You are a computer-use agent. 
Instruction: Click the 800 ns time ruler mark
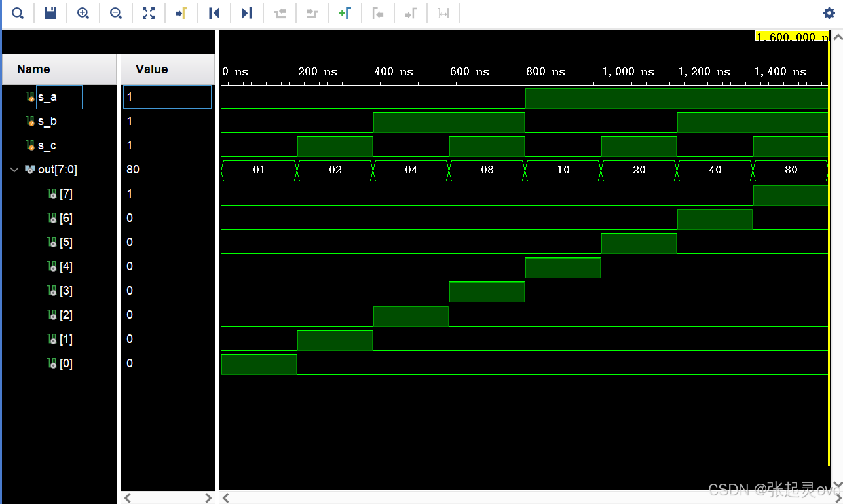[546, 72]
